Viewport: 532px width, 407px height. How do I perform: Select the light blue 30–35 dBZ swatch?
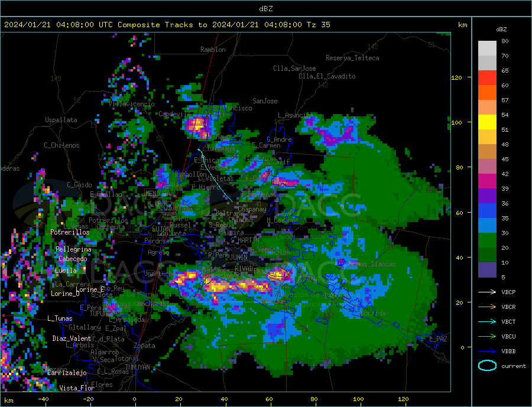click(x=487, y=226)
